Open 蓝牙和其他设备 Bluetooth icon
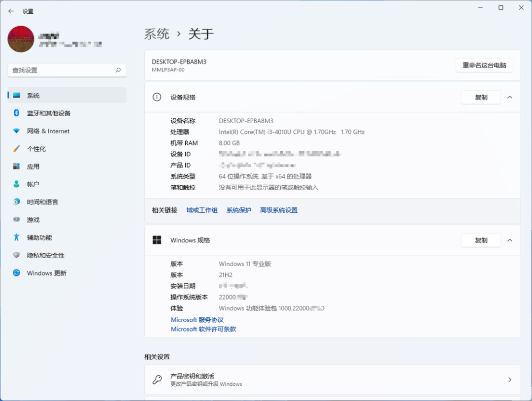The height and width of the screenshot is (401, 532). click(x=16, y=113)
